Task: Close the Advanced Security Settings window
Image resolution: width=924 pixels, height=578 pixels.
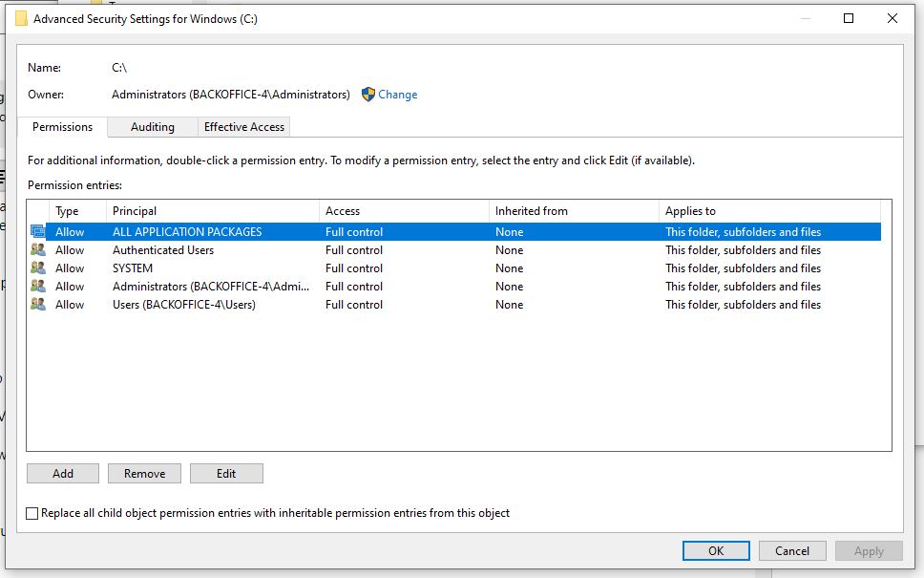Action: tap(892, 19)
